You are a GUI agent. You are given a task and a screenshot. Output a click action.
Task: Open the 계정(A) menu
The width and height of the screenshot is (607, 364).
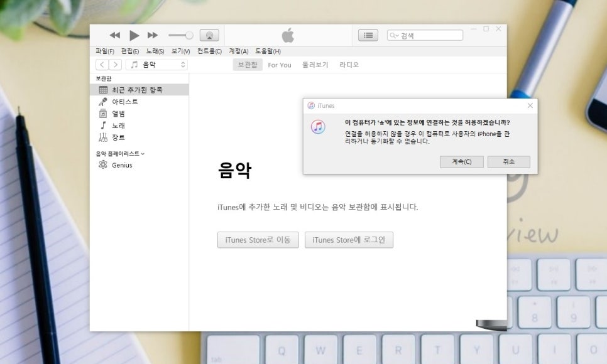(x=239, y=51)
